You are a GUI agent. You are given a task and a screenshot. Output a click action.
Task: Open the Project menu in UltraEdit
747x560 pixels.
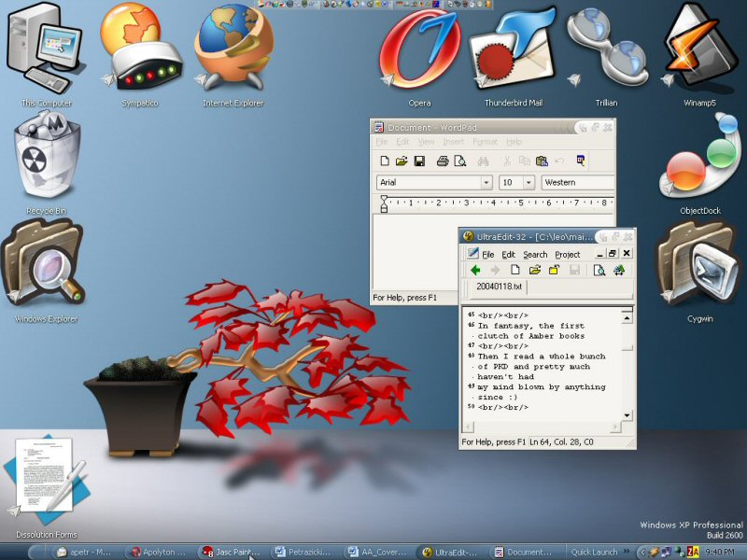point(567,254)
